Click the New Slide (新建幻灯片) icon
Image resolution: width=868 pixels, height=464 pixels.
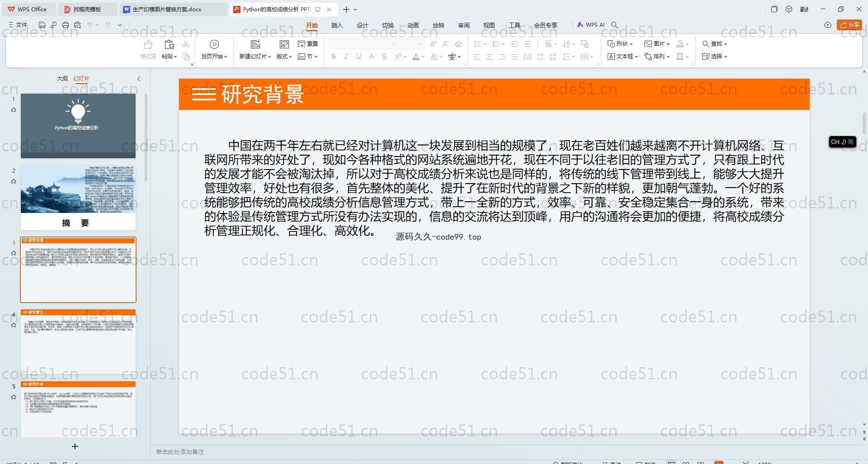[255, 44]
